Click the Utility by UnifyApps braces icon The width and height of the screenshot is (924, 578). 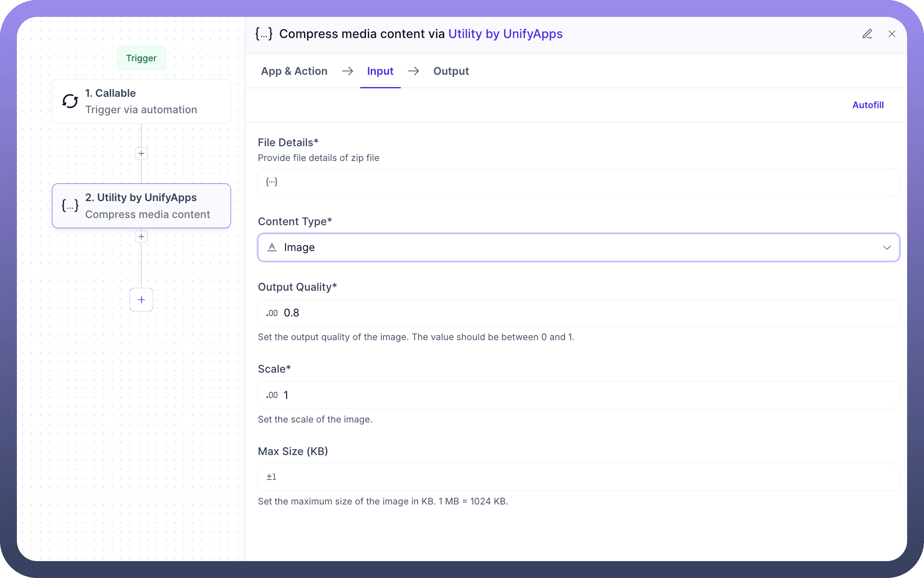(70, 206)
